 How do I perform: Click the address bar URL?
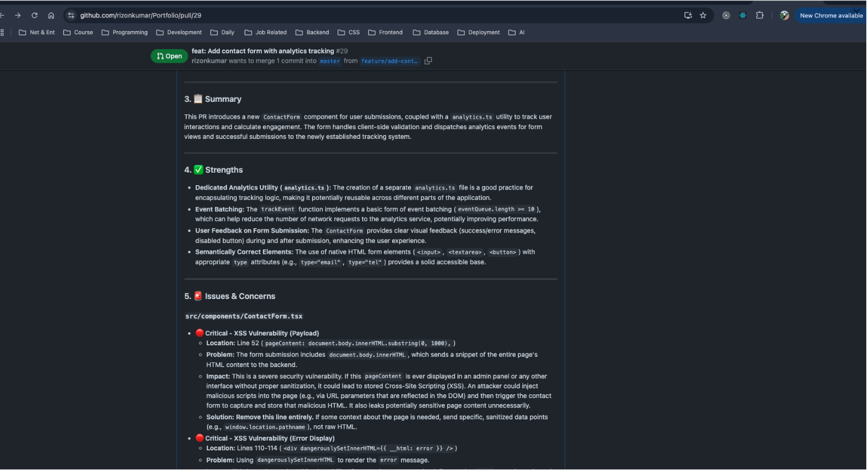(140, 15)
